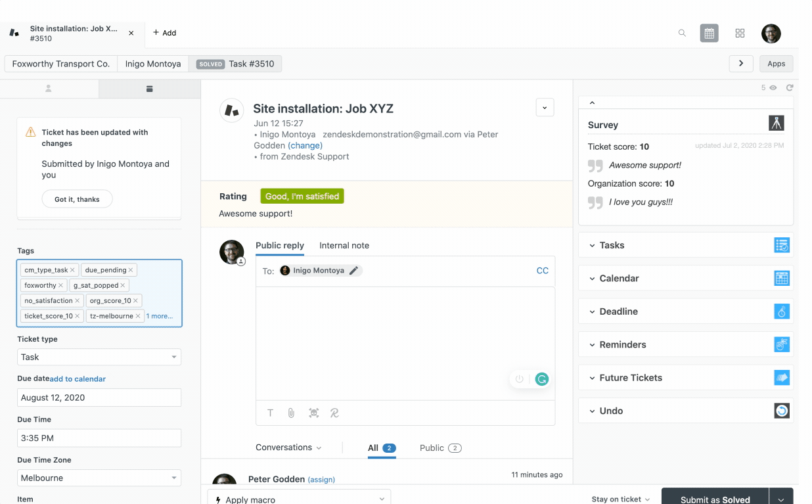Show Public conversations tab

[x=441, y=448]
